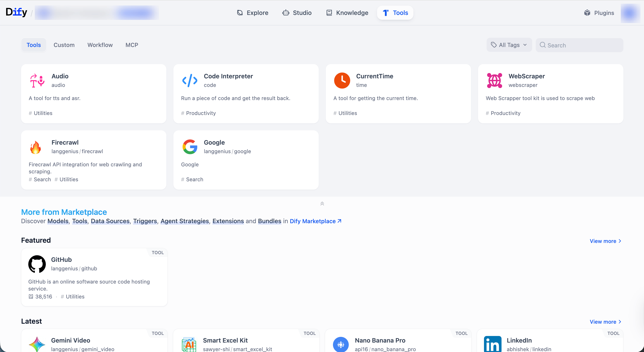Open the Code Interpreter card title
The image size is (644, 352).
click(228, 76)
